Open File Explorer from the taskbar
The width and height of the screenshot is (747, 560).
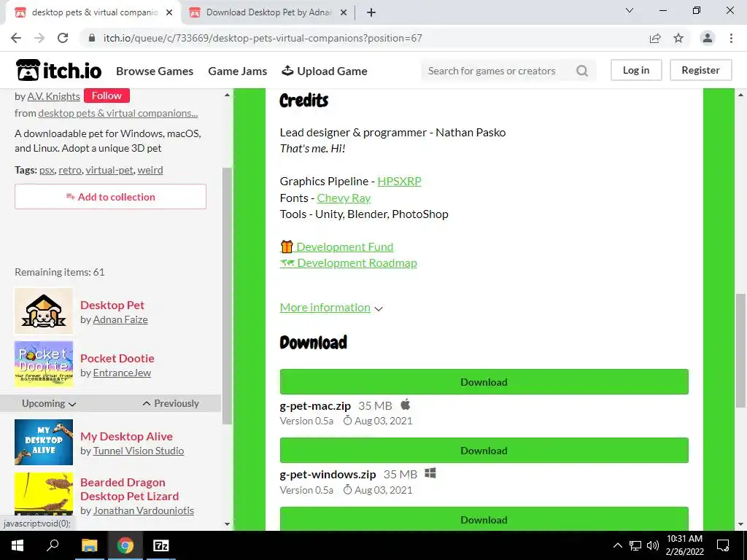[x=89, y=545]
